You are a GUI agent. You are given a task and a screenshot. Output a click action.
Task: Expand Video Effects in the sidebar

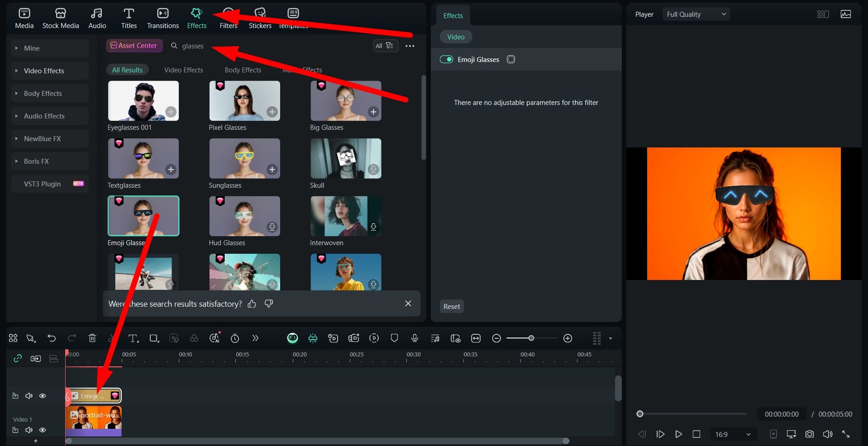point(50,71)
